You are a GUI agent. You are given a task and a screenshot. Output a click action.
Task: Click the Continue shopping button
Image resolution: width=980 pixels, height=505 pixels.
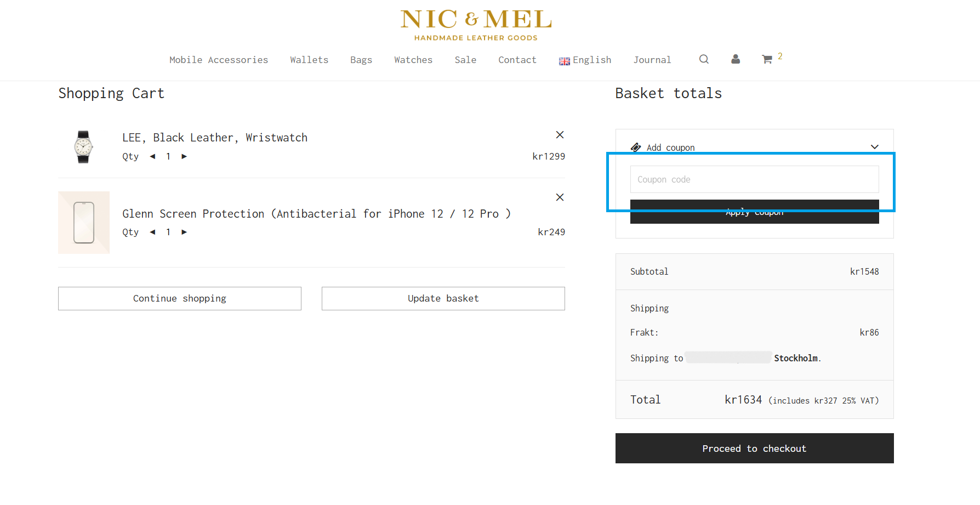pos(180,298)
